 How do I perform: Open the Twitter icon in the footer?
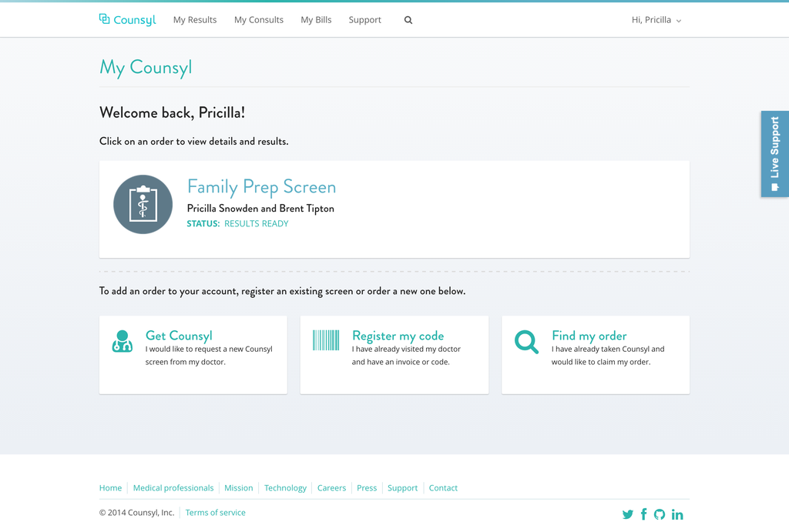click(627, 514)
